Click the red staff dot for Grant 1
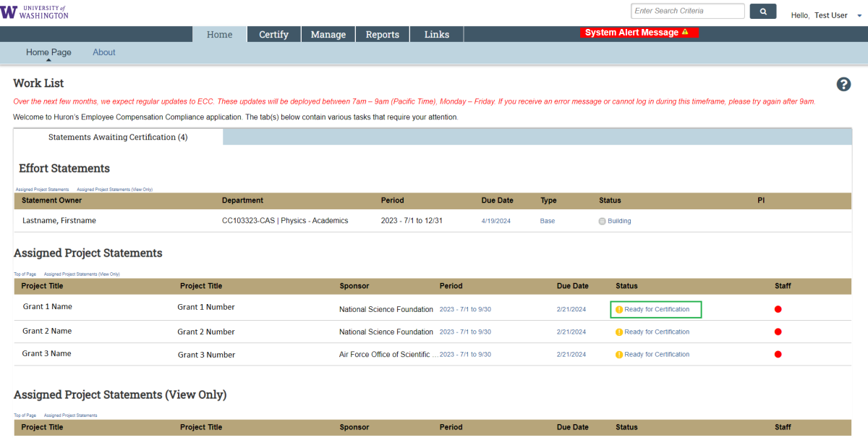The height and width of the screenshot is (438, 868). point(778,309)
